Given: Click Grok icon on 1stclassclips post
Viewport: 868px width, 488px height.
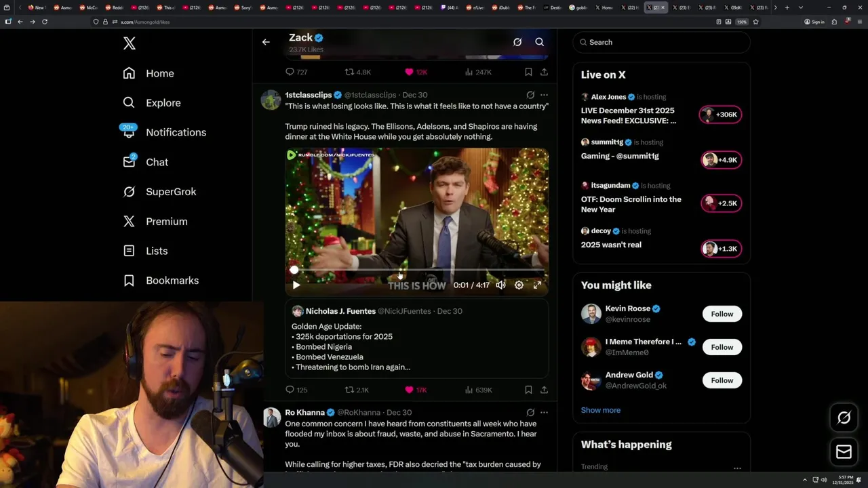Looking at the screenshot, I should 530,95.
